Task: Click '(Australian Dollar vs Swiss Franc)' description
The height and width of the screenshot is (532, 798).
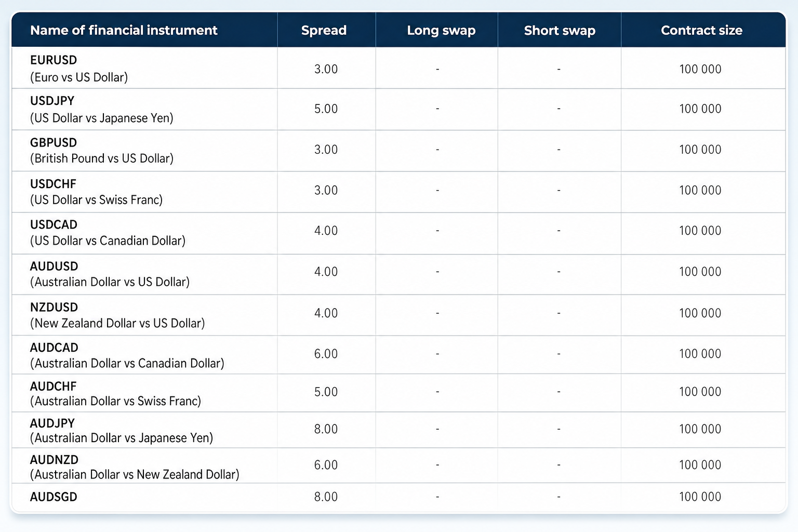Action: click(x=115, y=401)
